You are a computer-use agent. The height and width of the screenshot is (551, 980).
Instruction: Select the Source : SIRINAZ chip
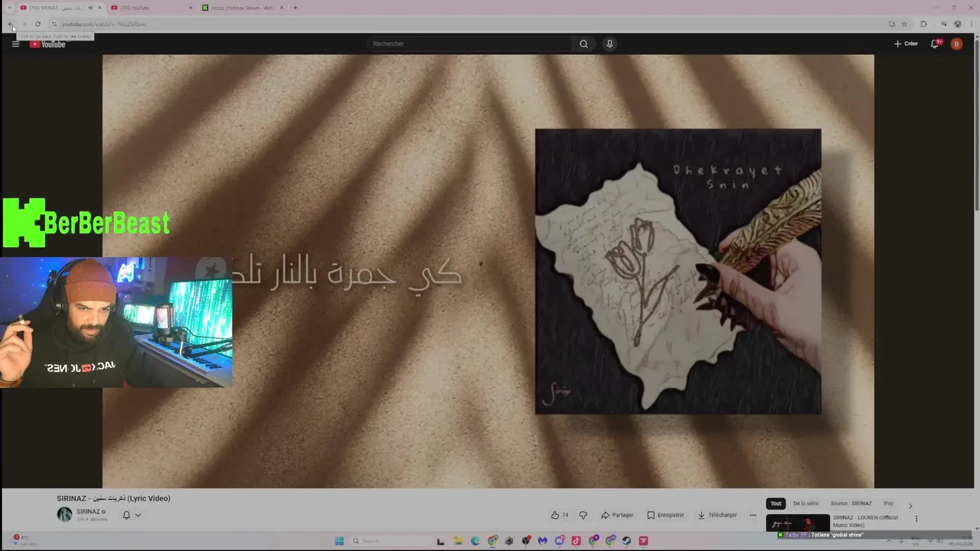tap(851, 504)
